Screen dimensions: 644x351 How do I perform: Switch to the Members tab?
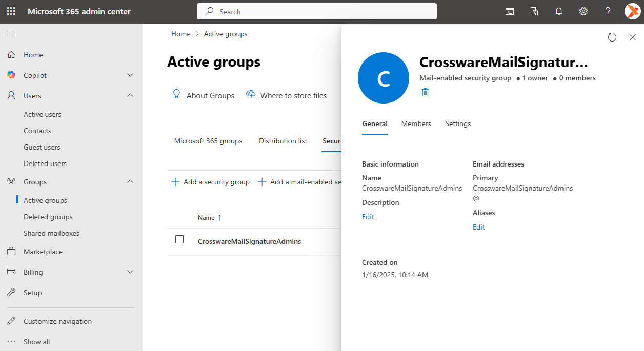(416, 123)
